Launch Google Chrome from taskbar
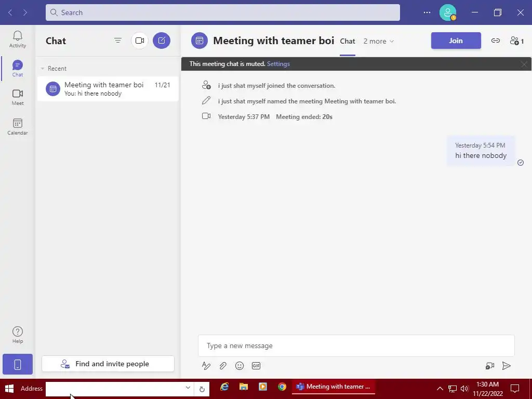The height and width of the screenshot is (399, 532). [x=282, y=387]
